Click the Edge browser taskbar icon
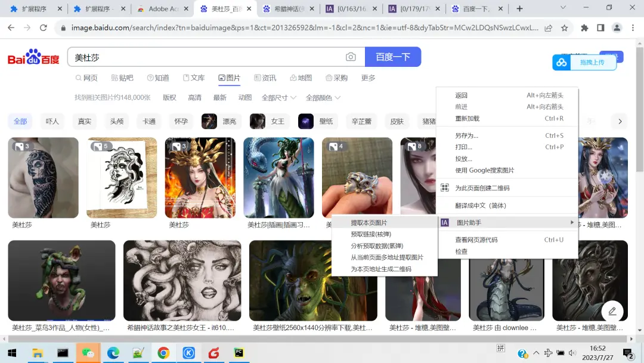644x363 pixels. 113,353
